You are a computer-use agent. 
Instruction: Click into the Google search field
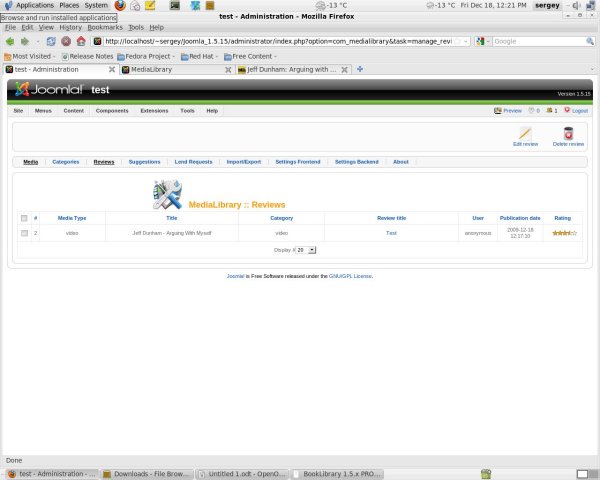point(538,41)
